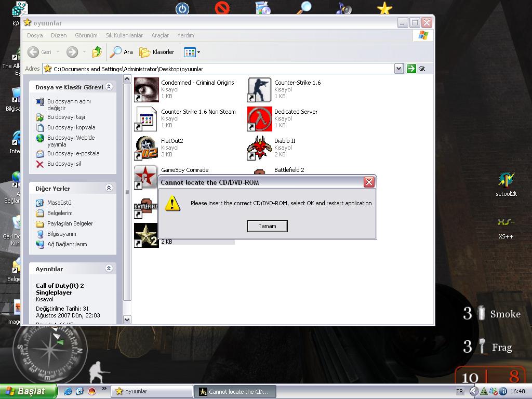The width and height of the screenshot is (532, 399).
Task: Close the Cannot locate the CD/DVD-ROM dialog
Action: pyautogui.click(x=369, y=182)
